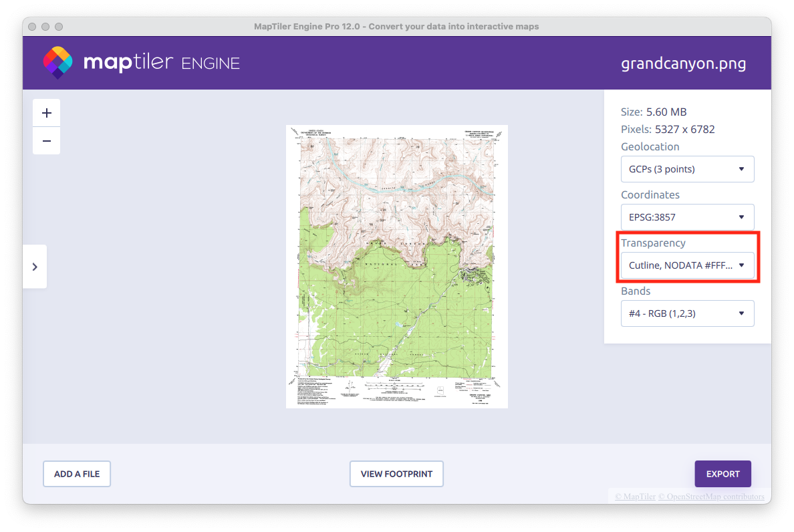The width and height of the screenshot is (794, 532).
Task: Open the Bands RGB (1,2,3) dropdown
Action: [x=687, y=313]
